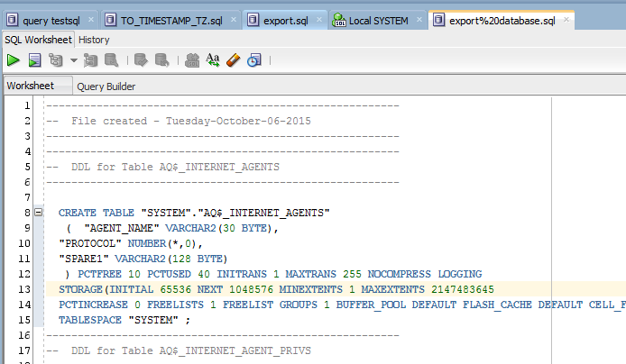This screenshot has height=364, width=626.
Task: Click the Unshared SQL Worksheet icon
Action: (x=191, y=60)
